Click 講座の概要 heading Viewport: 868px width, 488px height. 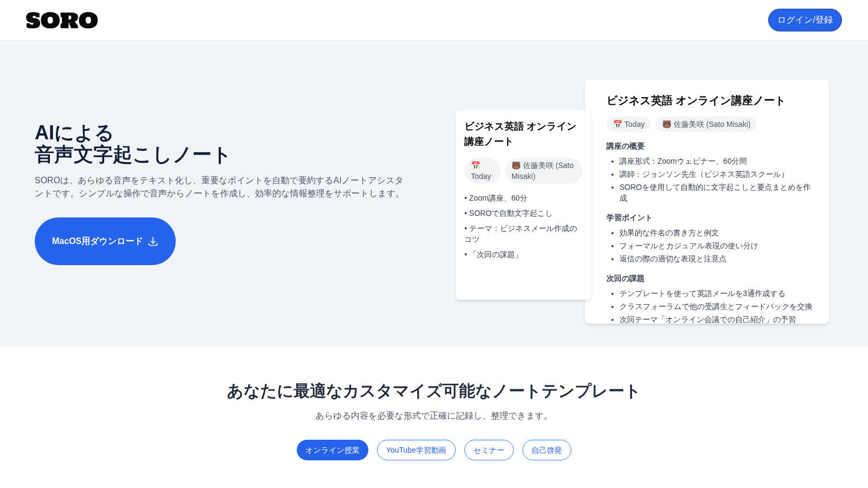coord(626,146)
